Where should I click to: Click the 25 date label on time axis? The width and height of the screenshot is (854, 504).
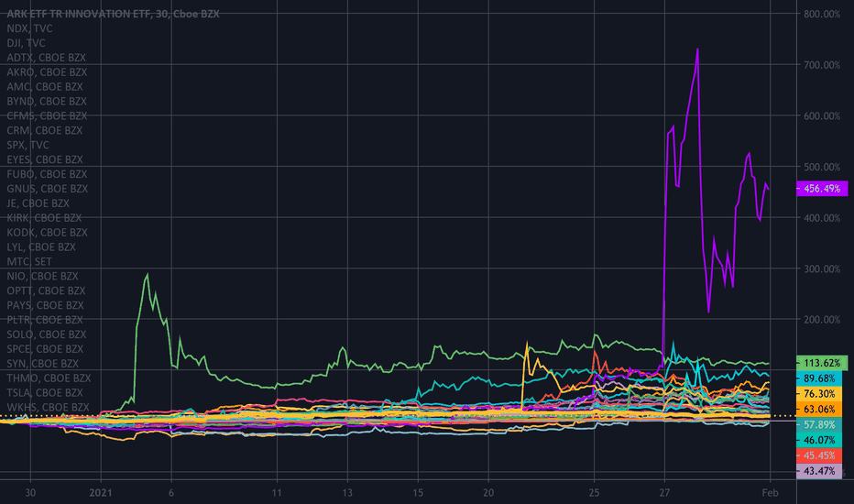click(x=594, y=493)
